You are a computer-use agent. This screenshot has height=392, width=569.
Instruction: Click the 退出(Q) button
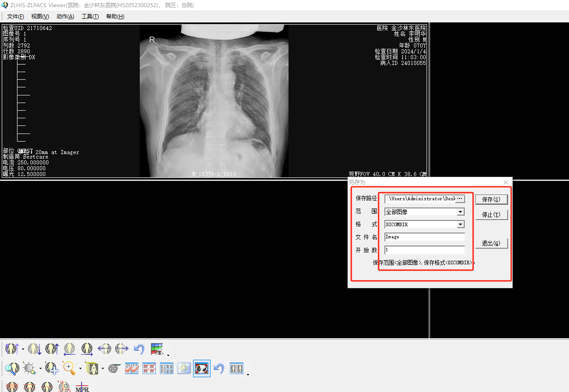coord(491,243)
